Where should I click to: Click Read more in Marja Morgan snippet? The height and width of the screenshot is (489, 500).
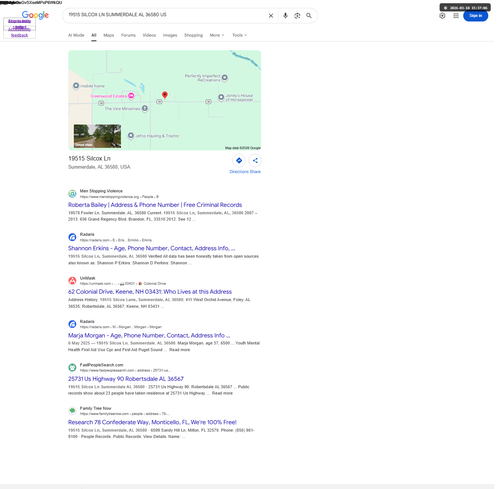click(x=179, y=350)
